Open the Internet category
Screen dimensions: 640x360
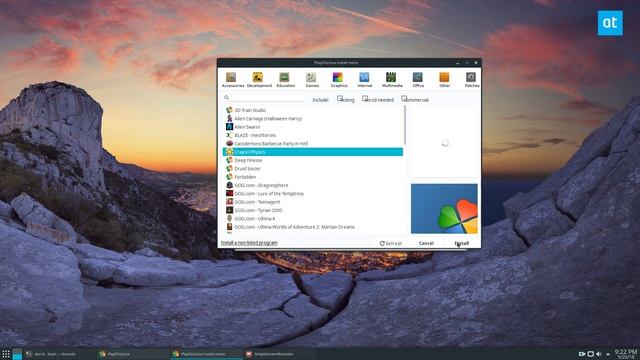tap(364, 80)
